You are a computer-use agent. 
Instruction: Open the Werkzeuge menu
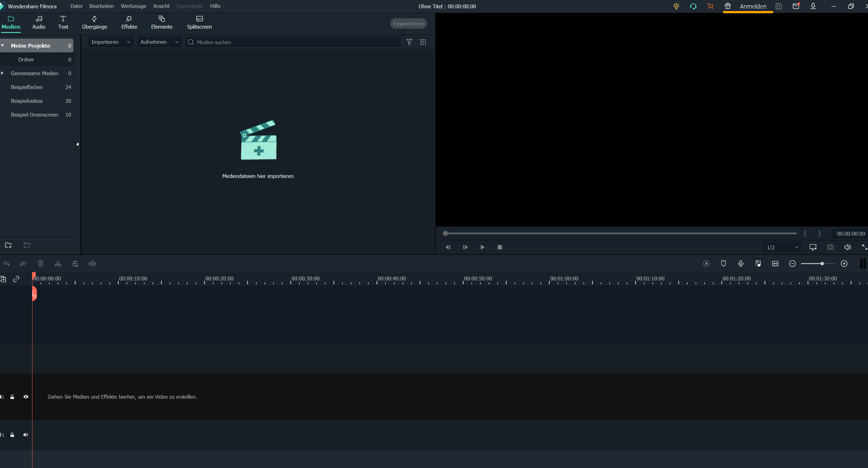(133, 6)
